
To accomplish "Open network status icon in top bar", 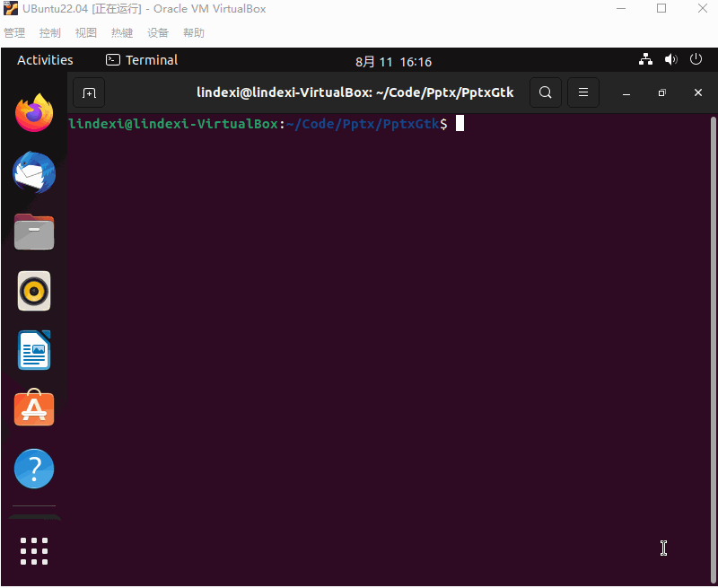I will 645,59.
